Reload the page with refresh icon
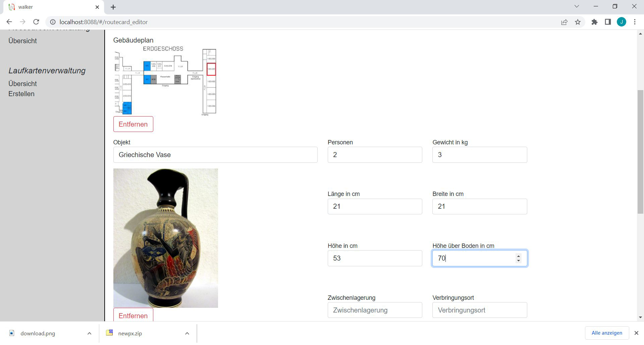This screenshot has height=345, width=644. coord(36,22)
